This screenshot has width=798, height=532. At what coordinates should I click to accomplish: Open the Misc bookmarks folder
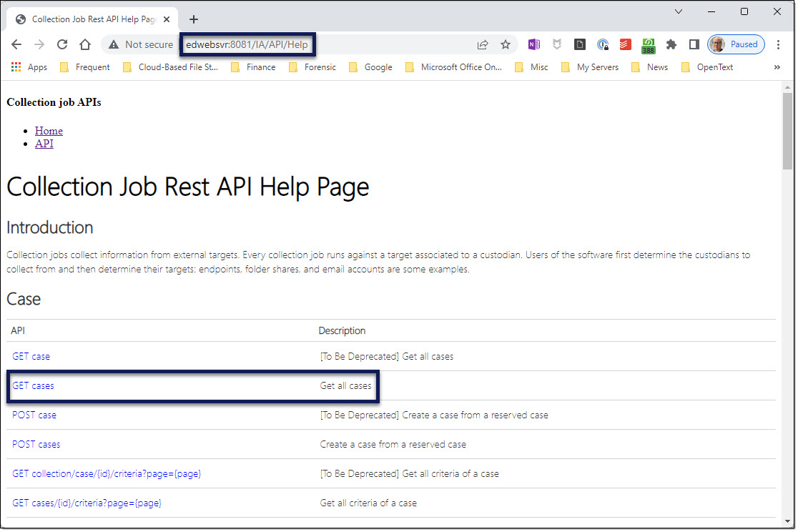(x=531, y=67)
